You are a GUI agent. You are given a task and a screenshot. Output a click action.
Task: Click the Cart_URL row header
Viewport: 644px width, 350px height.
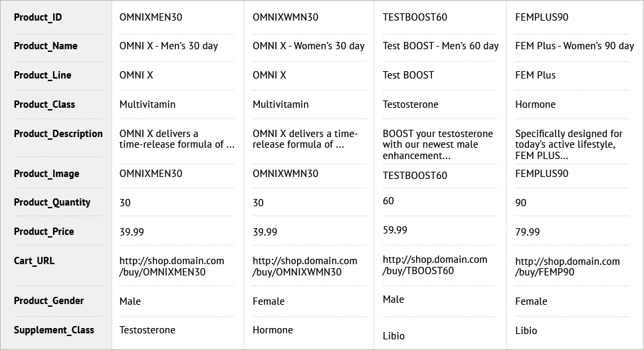34,261
